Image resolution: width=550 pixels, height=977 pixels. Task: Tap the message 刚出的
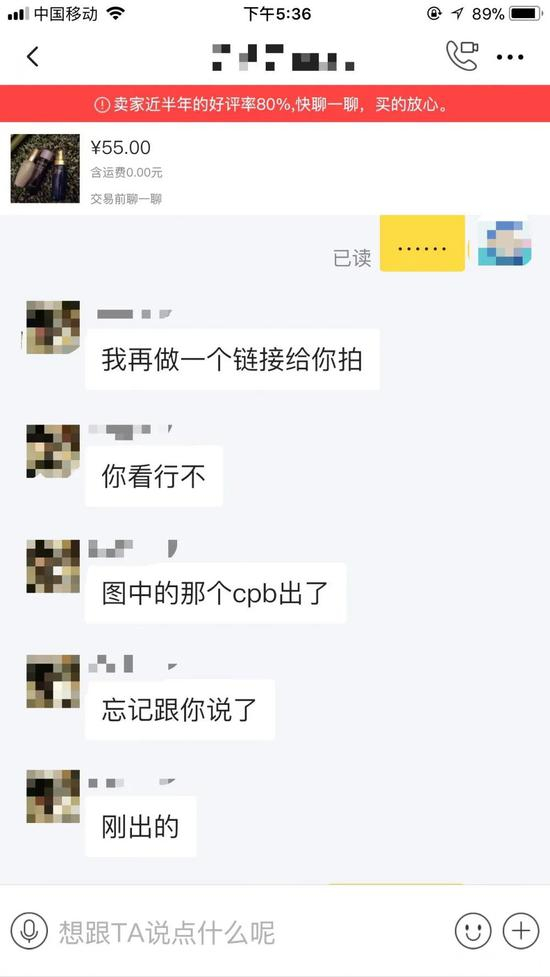click(140, 826)
